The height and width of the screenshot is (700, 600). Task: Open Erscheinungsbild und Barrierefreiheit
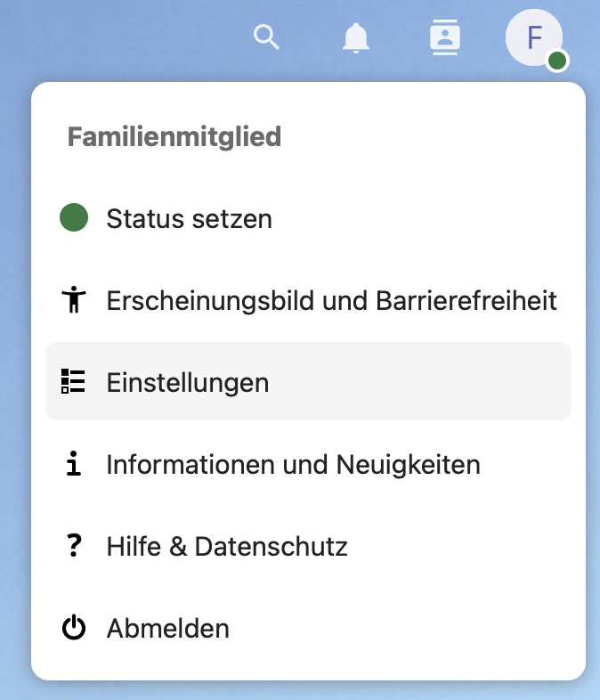pyautogui.click(x=331, y=300)
